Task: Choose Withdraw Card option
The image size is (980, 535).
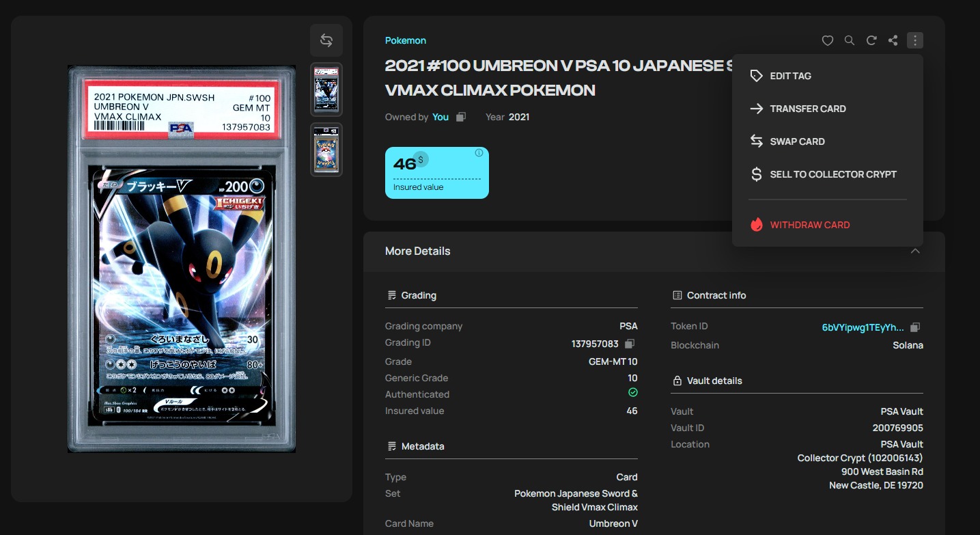Action: [828, 225]
